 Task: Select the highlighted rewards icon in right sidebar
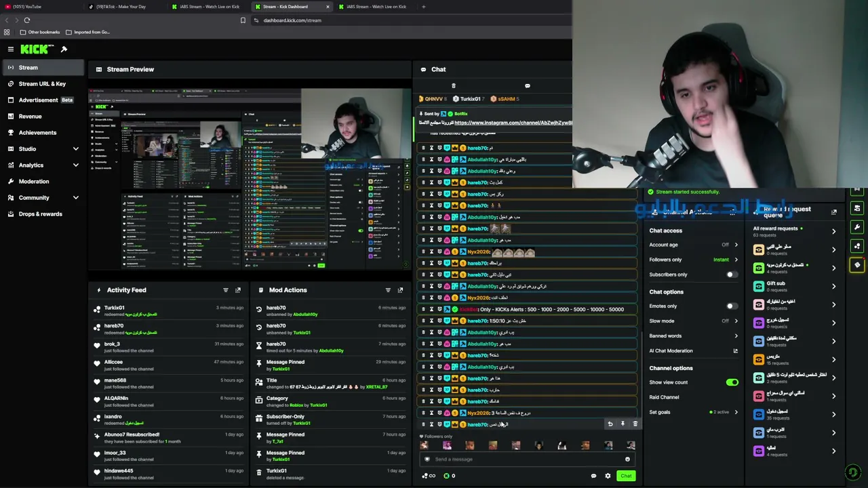(857, 265)
